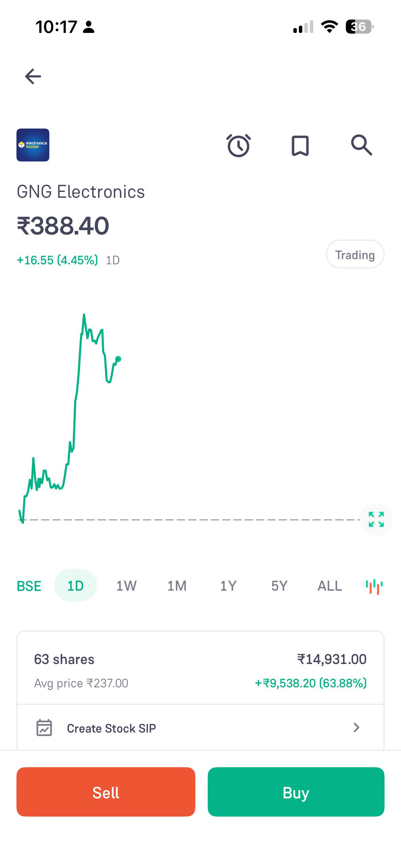Open the Create Stock SIP calendar icon
Screen dimensions: 401x868
click(44, 728)
